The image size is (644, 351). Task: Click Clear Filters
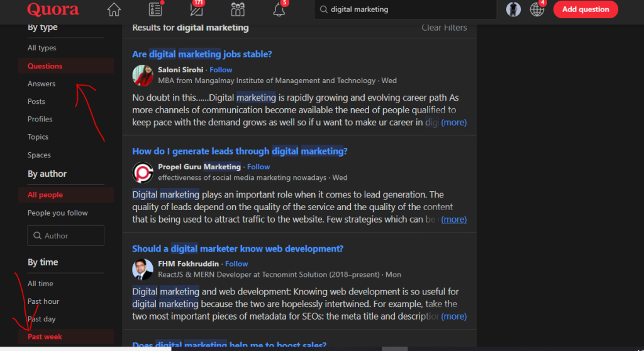click(444, 28)
